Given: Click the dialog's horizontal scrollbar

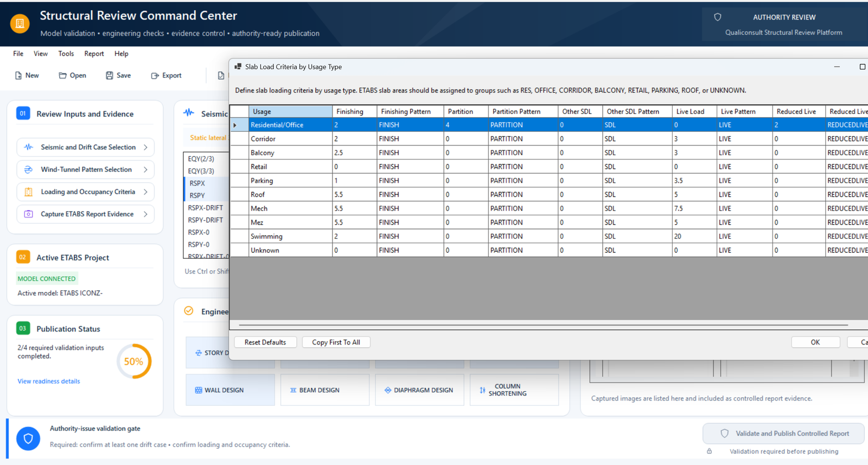Looking at the screenshot, I should 543,325.
